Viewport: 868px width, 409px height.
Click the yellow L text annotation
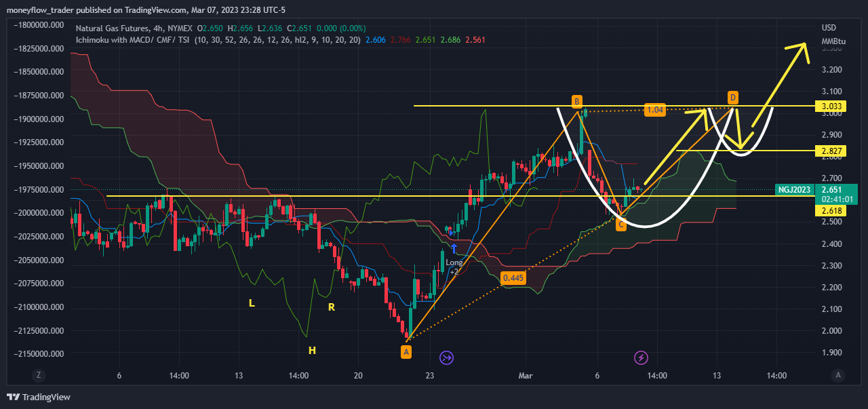[x=252, y=304]
